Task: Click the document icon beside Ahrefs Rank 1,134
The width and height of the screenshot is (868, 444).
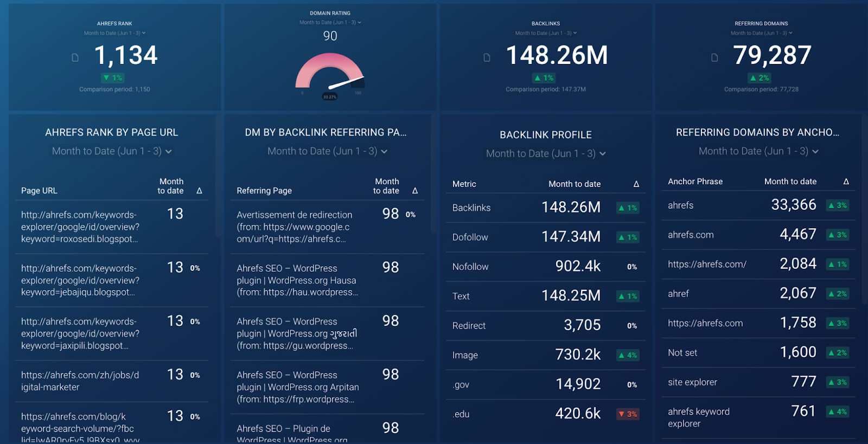Action: (x=75, y=57)
